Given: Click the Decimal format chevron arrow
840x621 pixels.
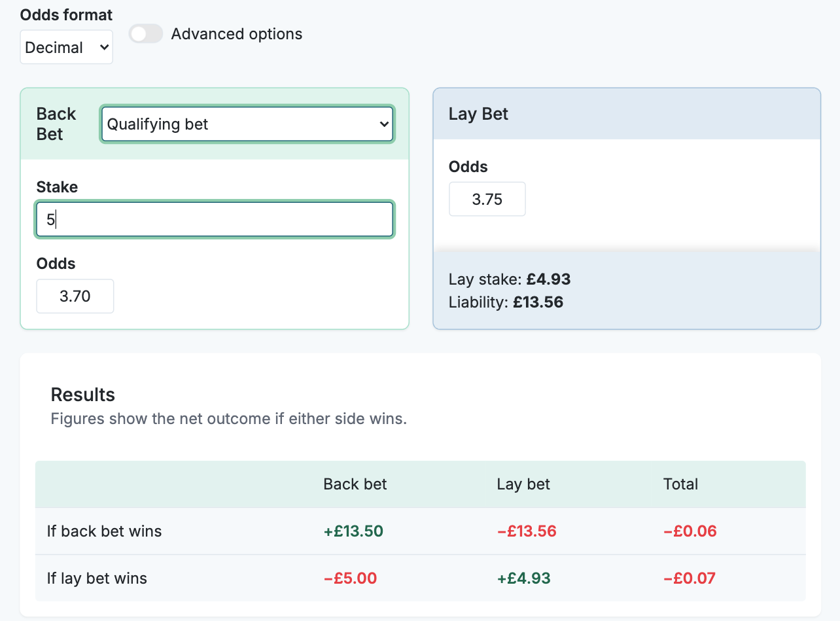Looking at the screenshot, I should click(x=103, y=46).
